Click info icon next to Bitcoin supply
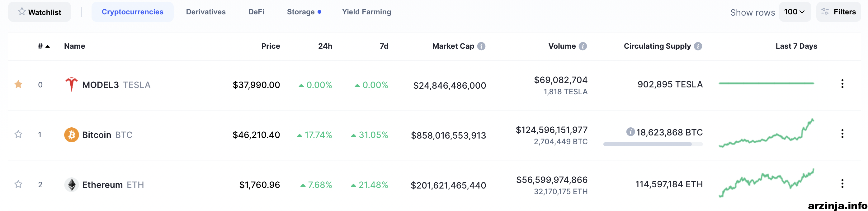 [x=630, y=132]
